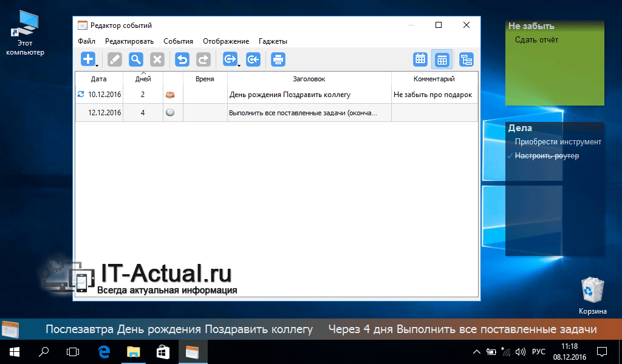Expand the dropdown arrow beside the plus button
This screenshot has height=364, width=622.
tap(97, 64)
